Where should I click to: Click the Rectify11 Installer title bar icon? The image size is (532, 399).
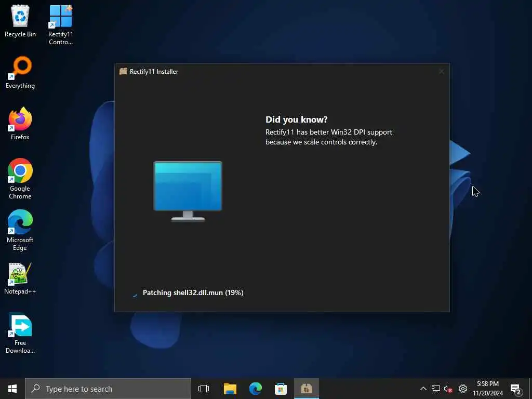point(123,71)
